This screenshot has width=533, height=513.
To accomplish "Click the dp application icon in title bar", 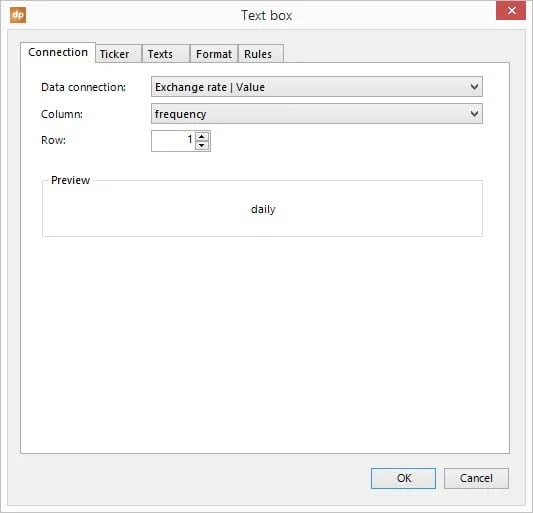I will coord(18,15).
